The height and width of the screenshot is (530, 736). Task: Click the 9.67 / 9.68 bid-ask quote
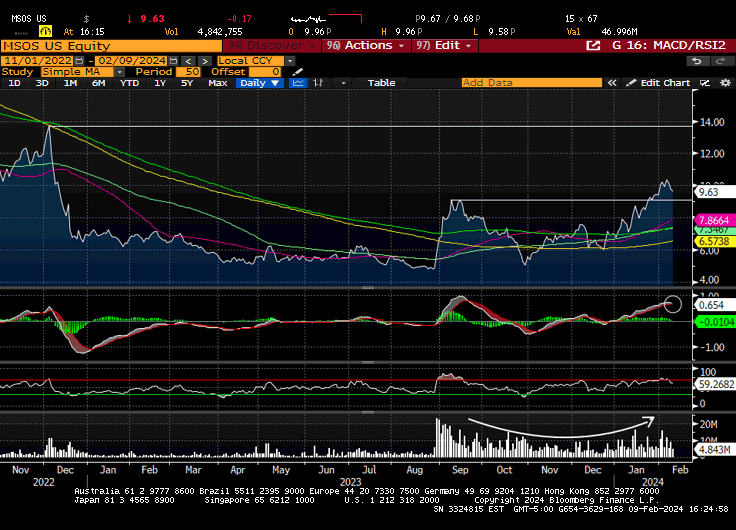coord(448,19)
